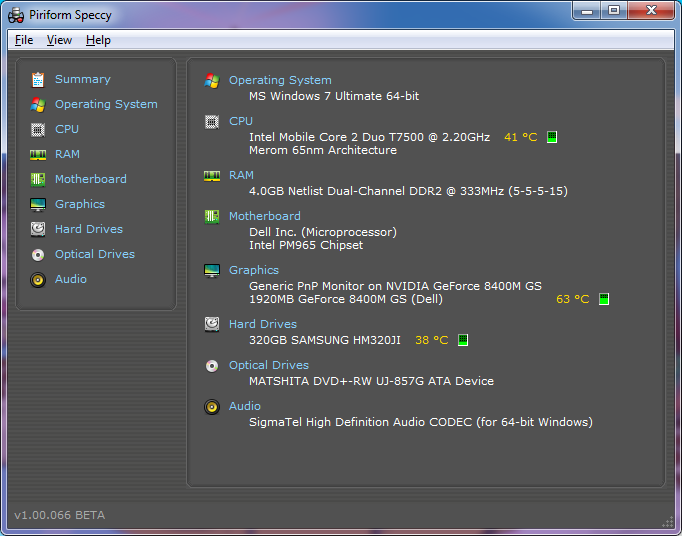Click the Windows flag icon beside Operating System in sidebar
The width and height of the screenshot is (682, 536).
point(38,104)
